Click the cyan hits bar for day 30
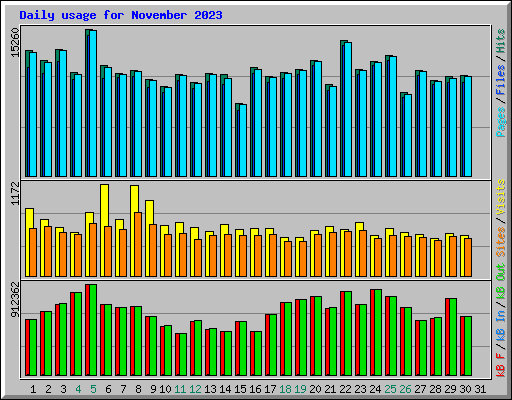The height and width of the screenshot is (400, 512). (468, 126)
